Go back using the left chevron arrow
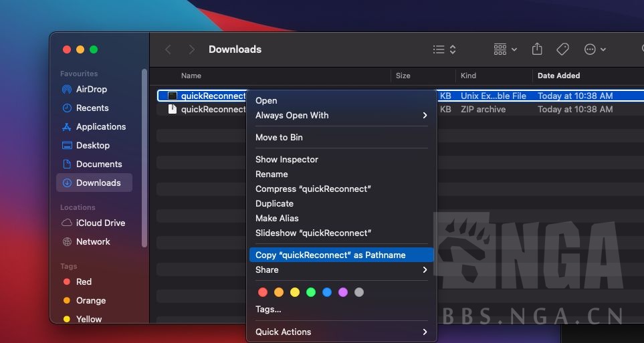The width and height of the screenshot is (644, 343). coord(169,49)
